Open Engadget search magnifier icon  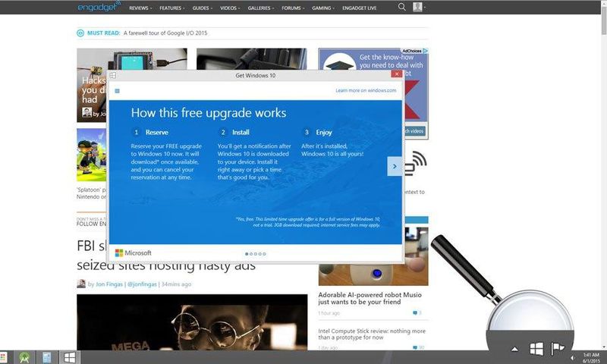click(402, 7)
